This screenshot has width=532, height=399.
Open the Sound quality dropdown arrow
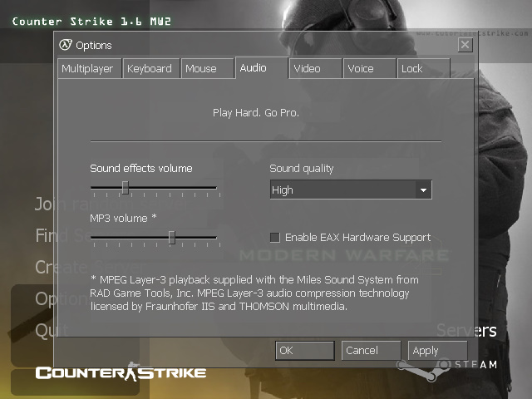point(423,190)
